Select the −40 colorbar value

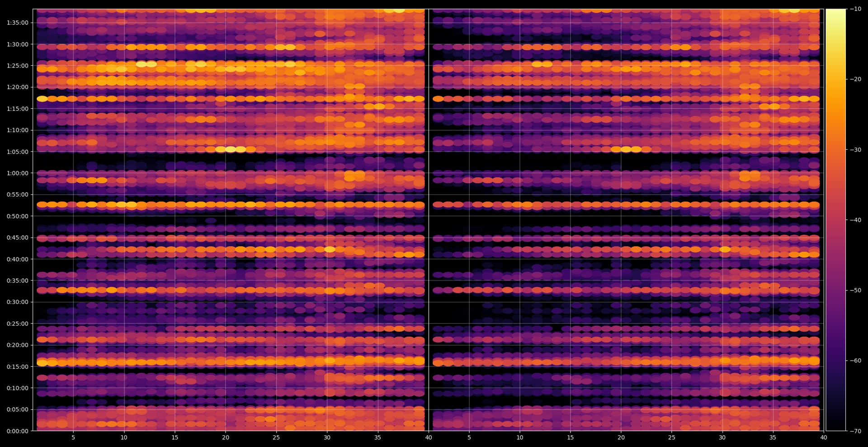855,220
